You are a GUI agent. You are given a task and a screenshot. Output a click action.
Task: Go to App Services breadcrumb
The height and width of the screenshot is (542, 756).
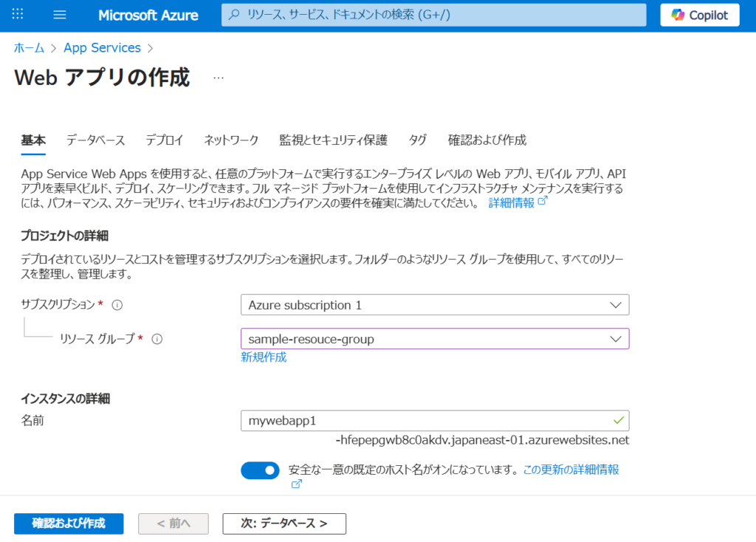(x=102, y=48)
